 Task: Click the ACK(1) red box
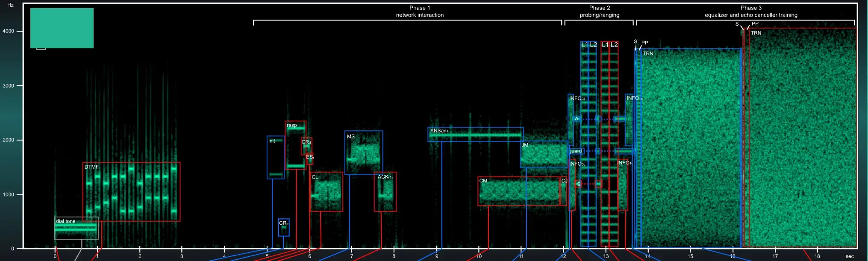point(385,192)
